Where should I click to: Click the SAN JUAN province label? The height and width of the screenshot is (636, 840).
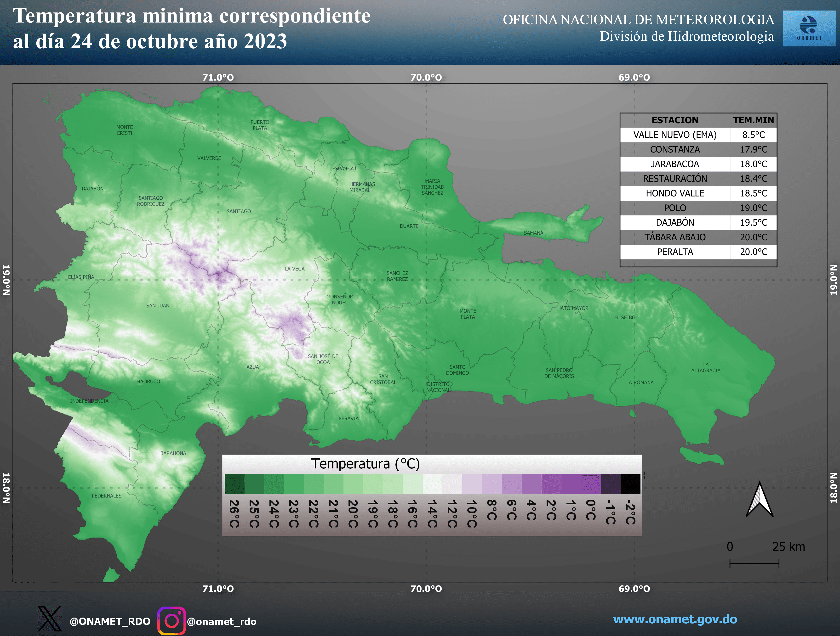158,305
